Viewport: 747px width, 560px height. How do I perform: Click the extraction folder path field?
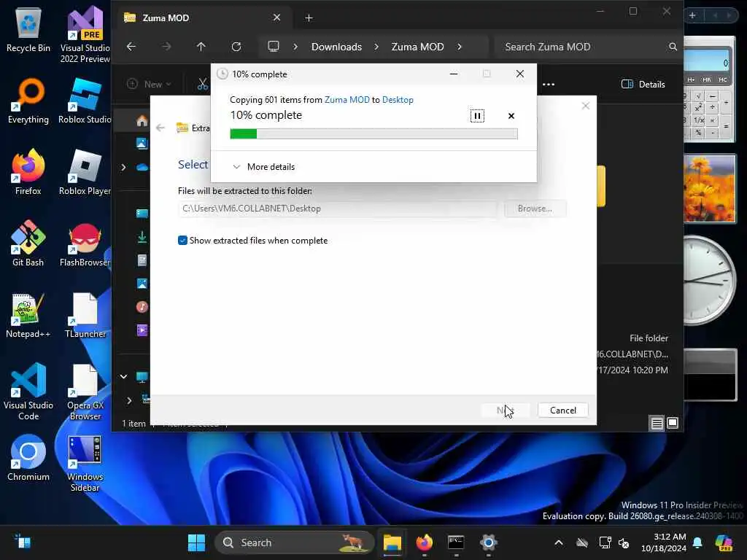pyautogui.click(x=337, y=209)
